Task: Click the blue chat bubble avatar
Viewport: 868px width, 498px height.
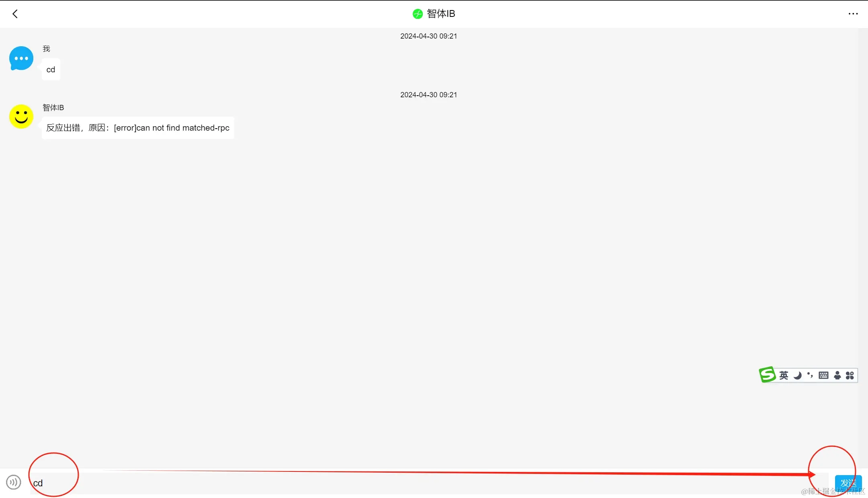Action: (21, 58)
